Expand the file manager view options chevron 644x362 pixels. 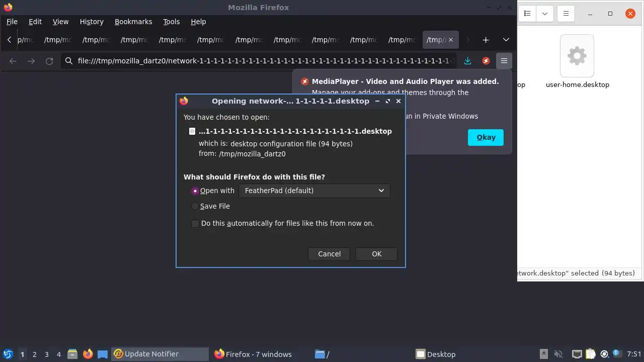(544, 14)
